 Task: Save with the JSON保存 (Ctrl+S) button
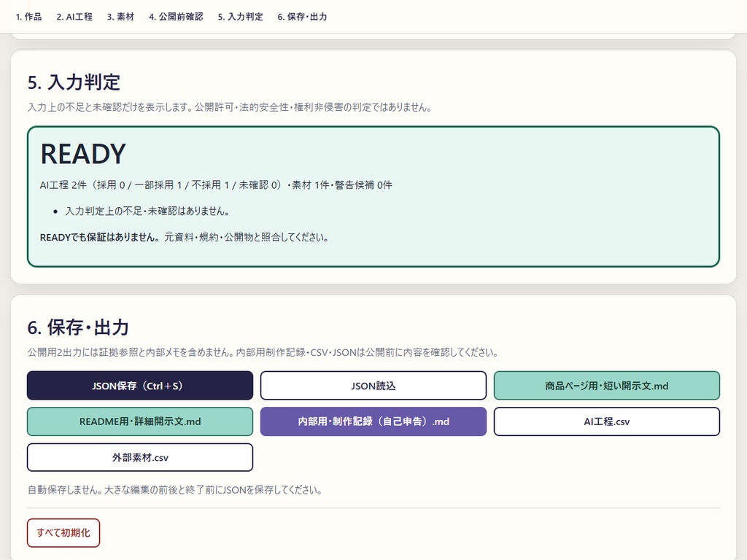point(140,386)
